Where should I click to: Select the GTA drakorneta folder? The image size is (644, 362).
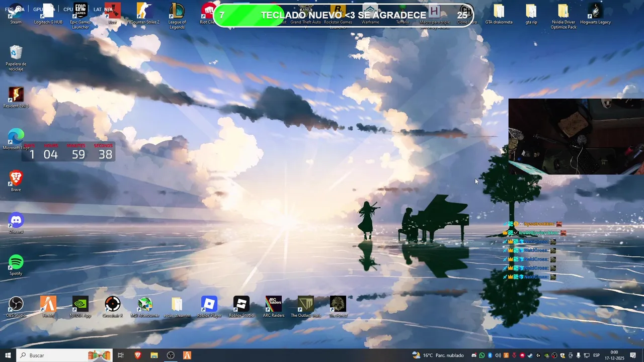[x=499, y=14]
